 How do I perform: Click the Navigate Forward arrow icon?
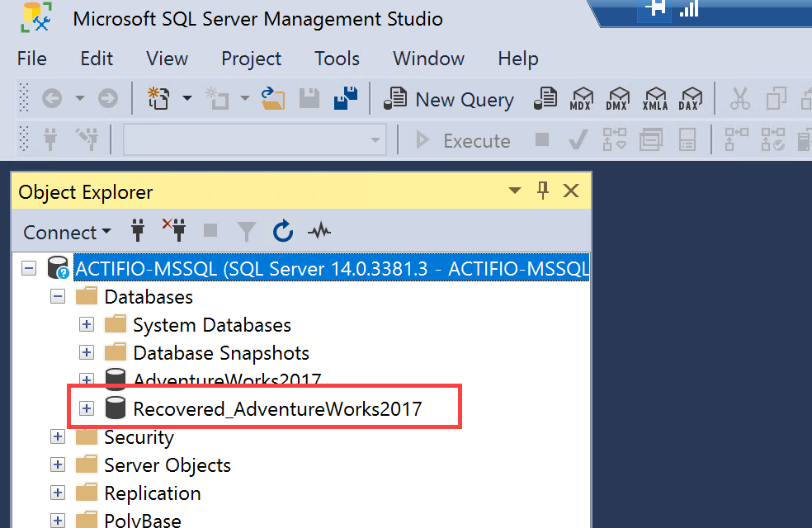108,98
